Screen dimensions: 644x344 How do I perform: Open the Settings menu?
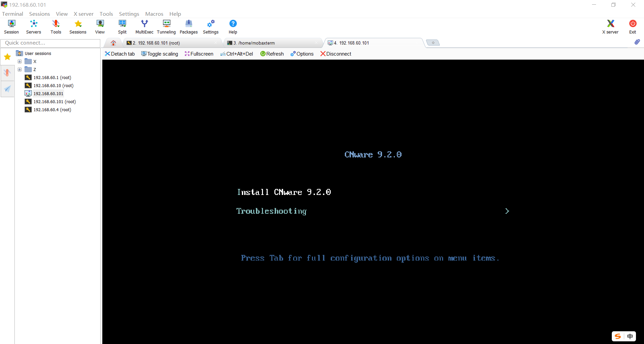point(129,14)
